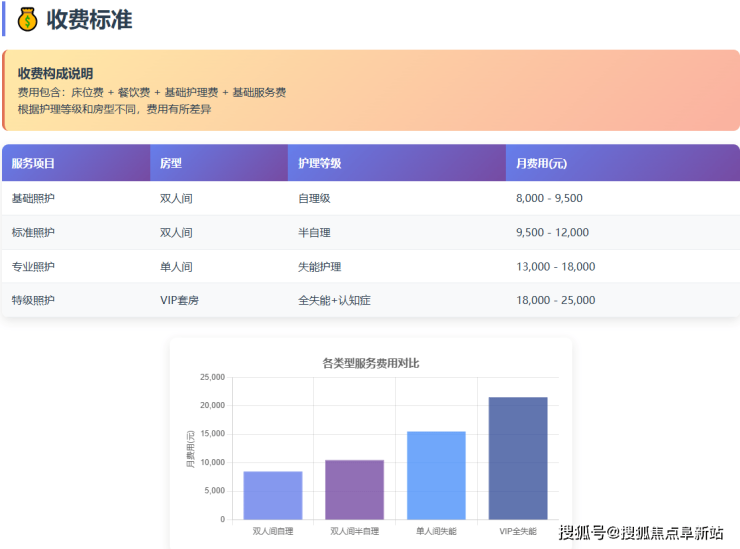Click the dark blue VIP全失能 bar
The width and height of the screenshot is (740, 549).
coord(518,458)
